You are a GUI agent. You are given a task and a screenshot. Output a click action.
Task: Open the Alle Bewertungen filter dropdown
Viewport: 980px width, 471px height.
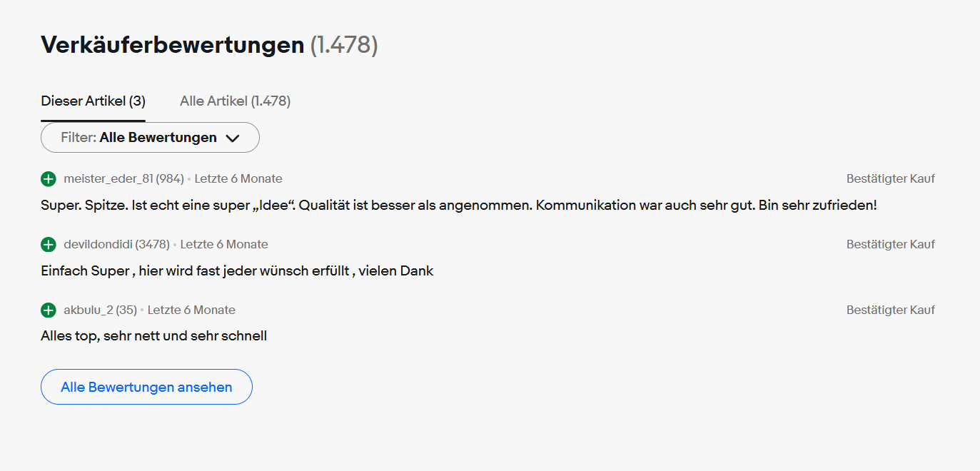150,138
